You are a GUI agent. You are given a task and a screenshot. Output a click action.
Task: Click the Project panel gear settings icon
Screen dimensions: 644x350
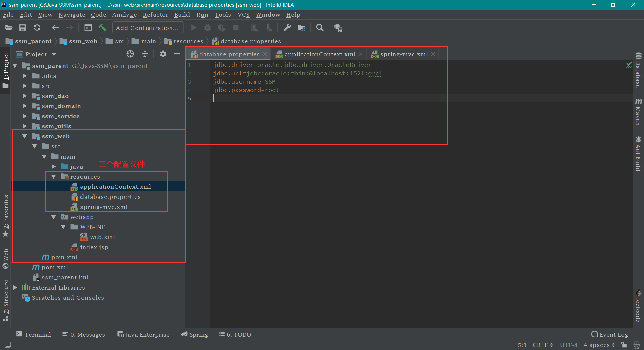click(163, 54)
